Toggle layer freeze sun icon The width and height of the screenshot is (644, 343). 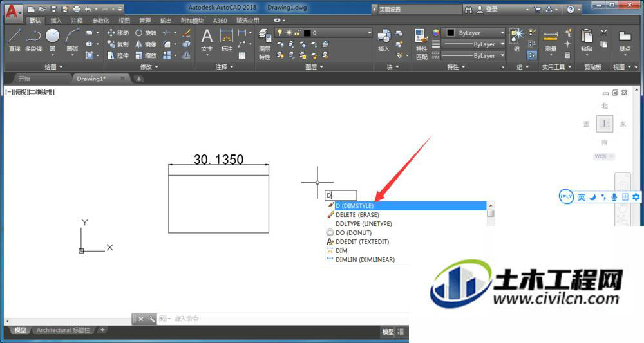coord(289,32)
